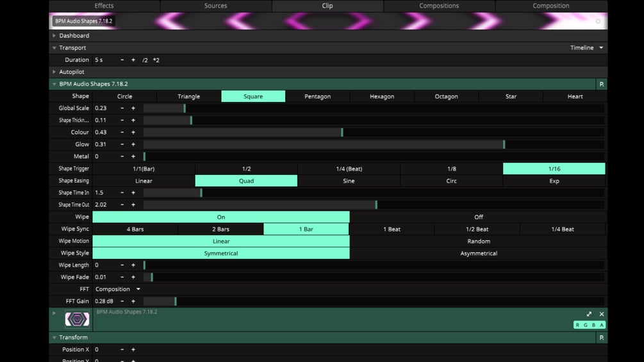Decrease Glow value with minus
The height and width of the screenshot is (362, 644).
122,144
